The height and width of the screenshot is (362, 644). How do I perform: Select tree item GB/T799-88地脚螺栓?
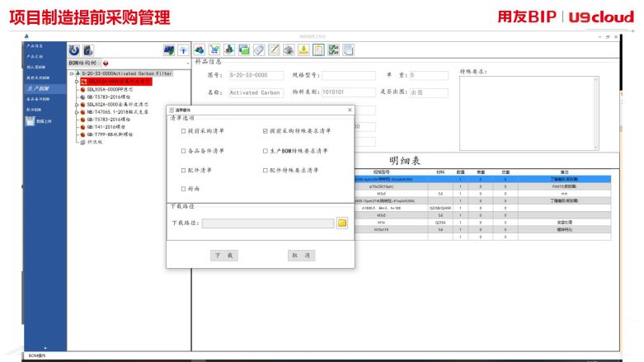pos(110,134)
